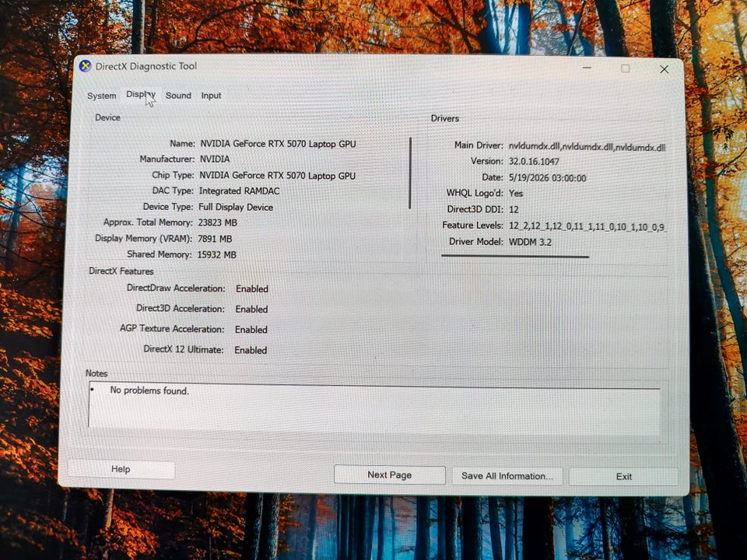The image size is (747, 560).
Task: Minimize the DirectX Diagnostic Tool window
Action: pos(587,68)
